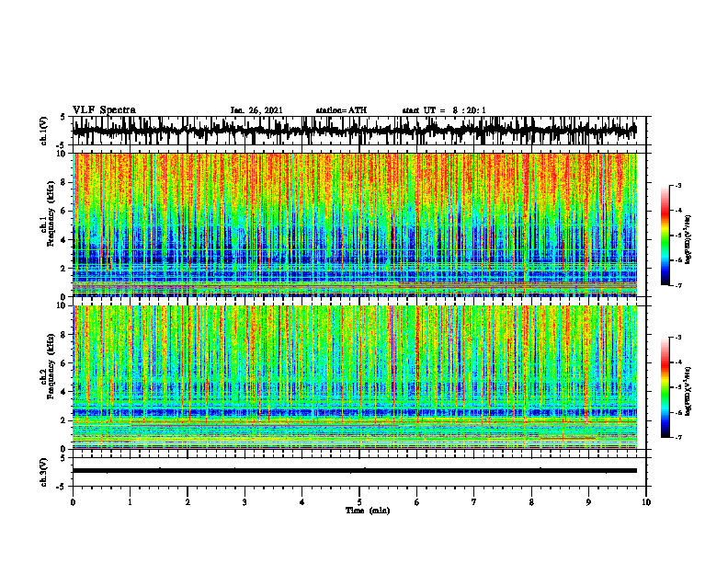
Task: Click the "0" tick on Time axis
Action: tap(73, 502)
